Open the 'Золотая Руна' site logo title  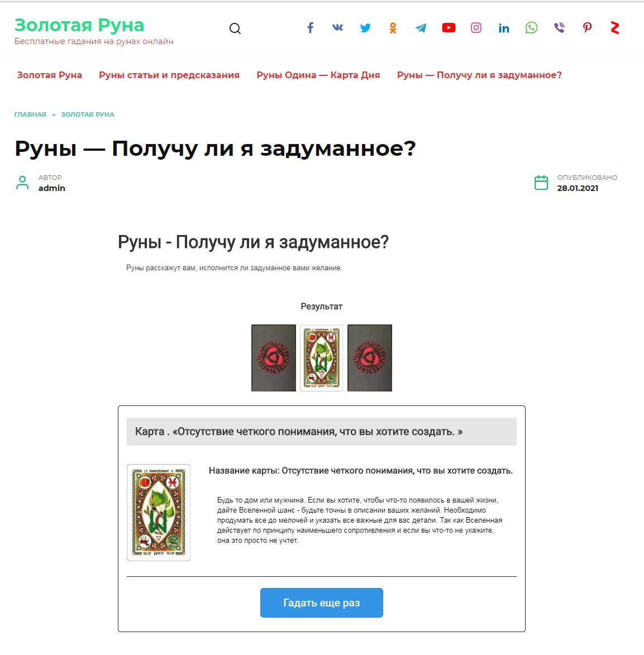click(x=79, y=25)
